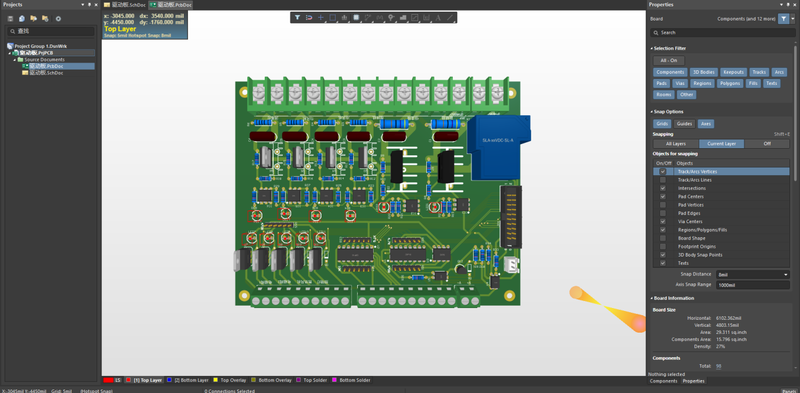Open dropdown arrow next to Properties filter button
This screenshot has height=393, width=800.
[793, 19]
